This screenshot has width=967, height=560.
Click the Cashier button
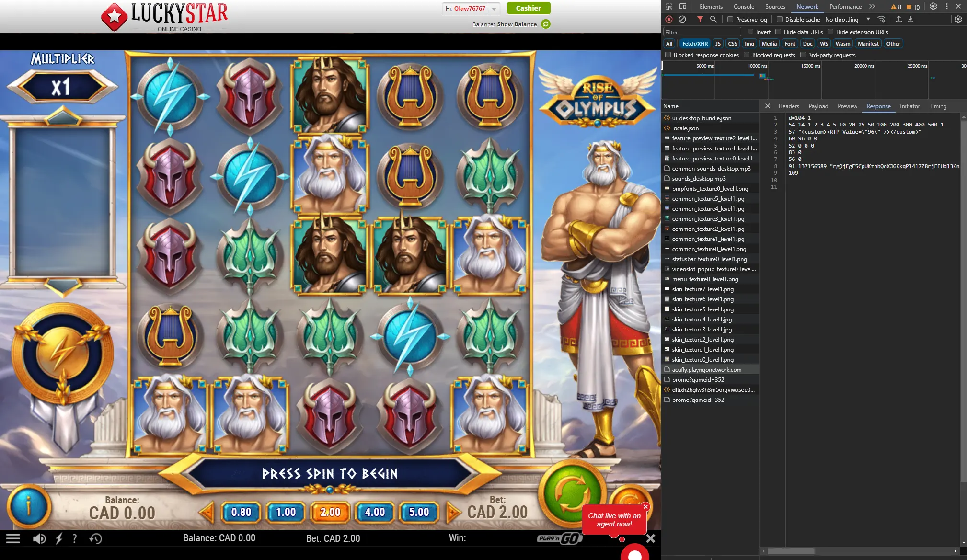[529, 8]
